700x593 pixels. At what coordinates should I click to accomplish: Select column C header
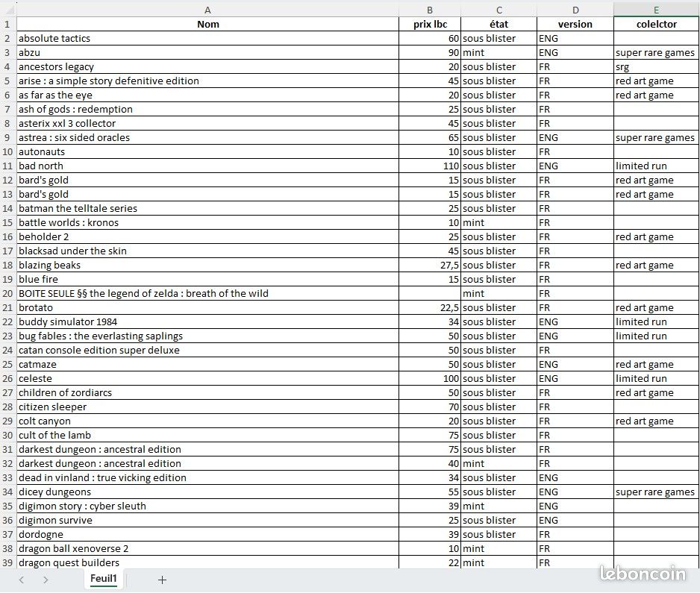tap(499, 10)
